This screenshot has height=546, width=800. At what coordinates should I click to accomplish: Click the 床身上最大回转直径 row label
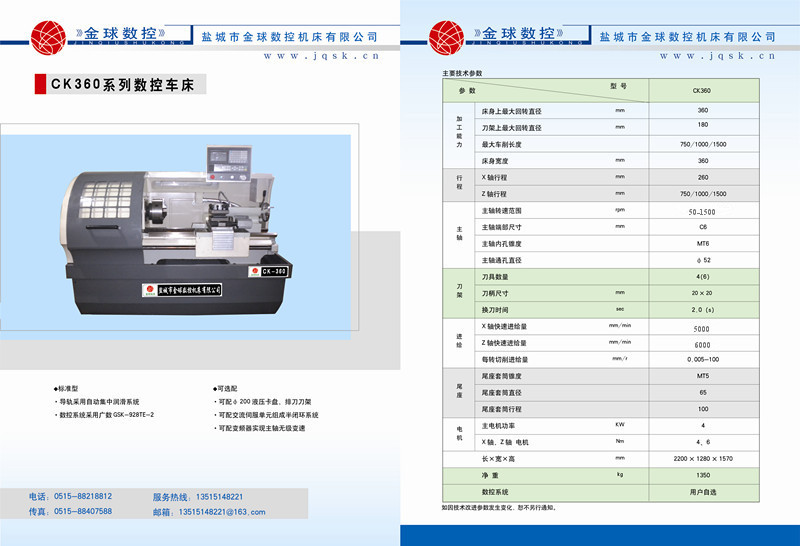tap(511, 111)
